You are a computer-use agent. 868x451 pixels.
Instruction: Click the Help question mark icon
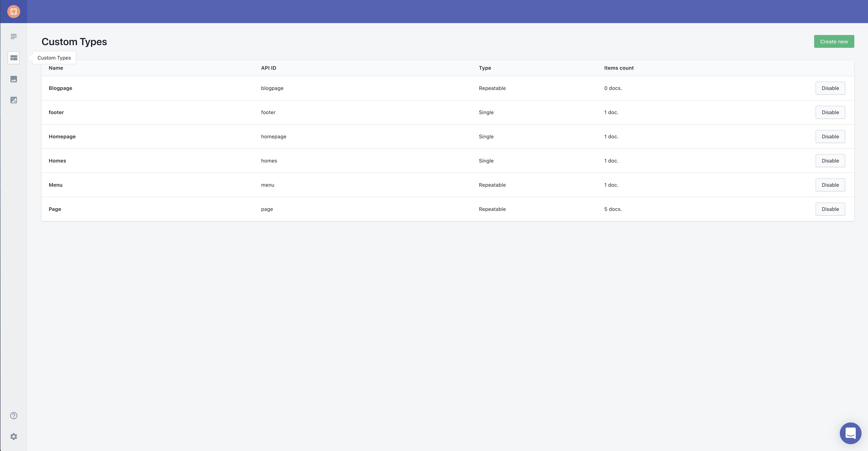14,415
